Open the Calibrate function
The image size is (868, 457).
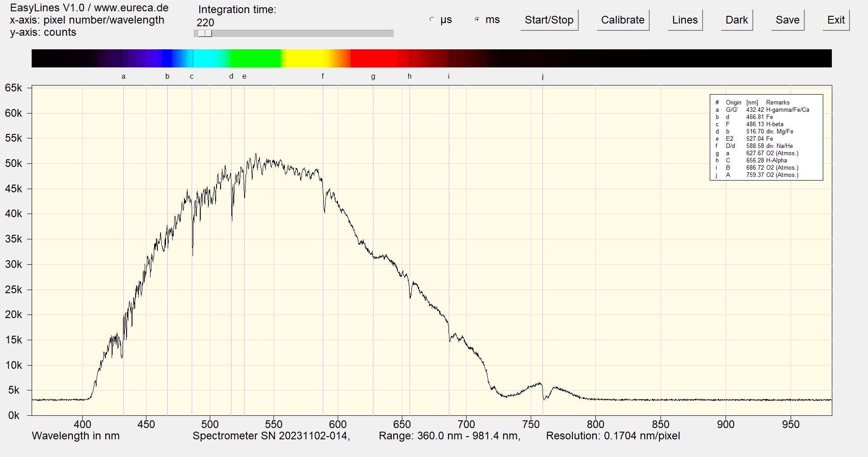click(x=623, y=20)
